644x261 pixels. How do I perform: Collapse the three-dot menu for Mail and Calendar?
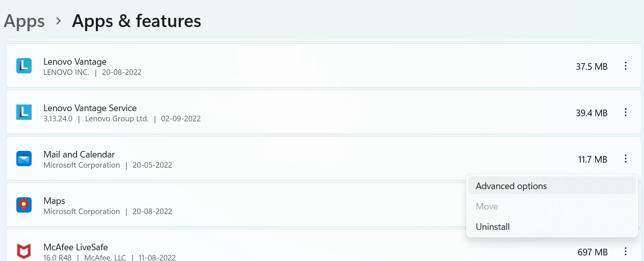pyautogui.click(x=626, y=159)
